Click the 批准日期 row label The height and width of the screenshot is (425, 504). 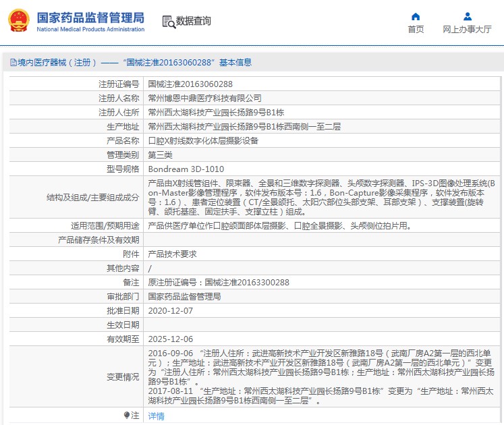coord(123,311)
